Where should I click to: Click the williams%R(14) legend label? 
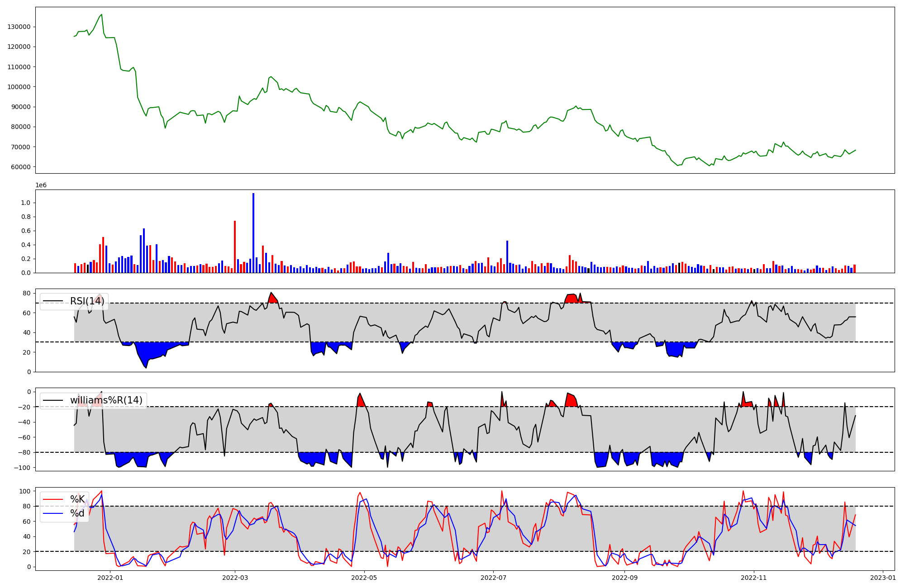(x=106, y=400)
